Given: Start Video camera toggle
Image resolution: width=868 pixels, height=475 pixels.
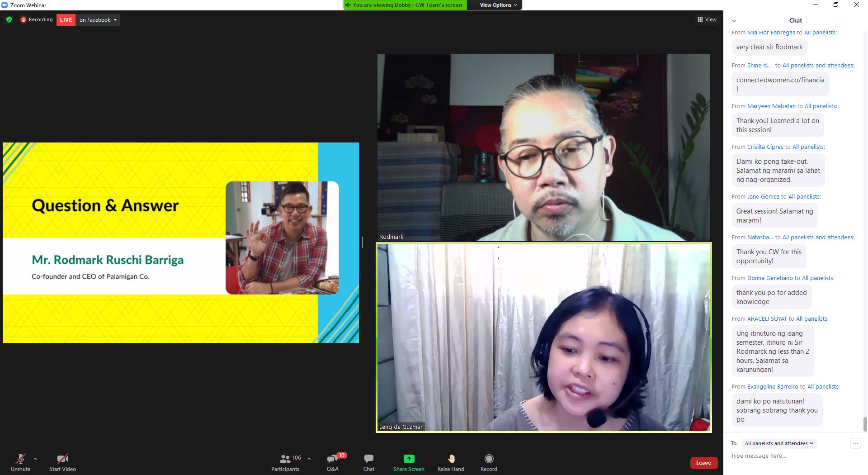Looking at the screenshot, I should point(62,463).
